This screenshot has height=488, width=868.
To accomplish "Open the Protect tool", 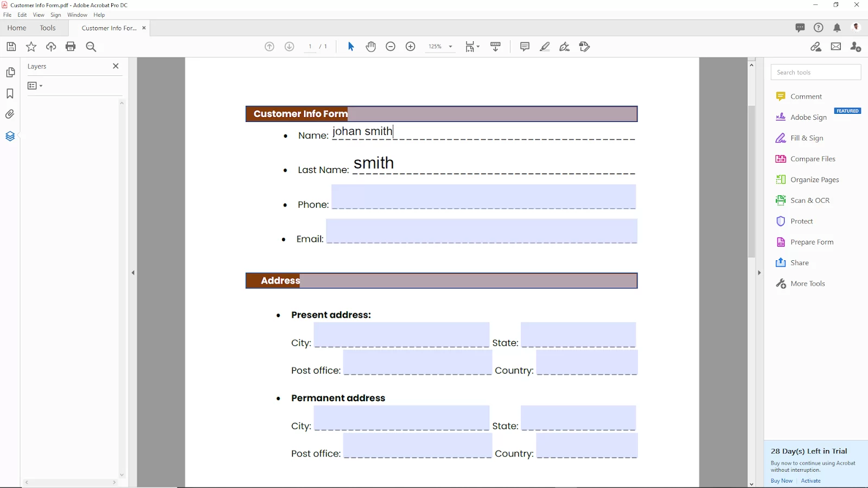I will pyautogui.click(x=794, y=221).
